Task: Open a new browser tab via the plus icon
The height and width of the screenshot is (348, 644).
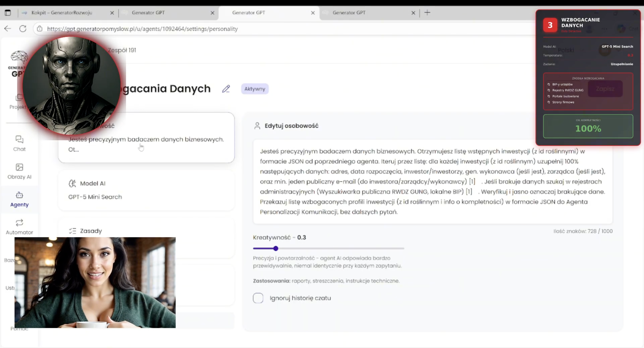Action: 427,12
